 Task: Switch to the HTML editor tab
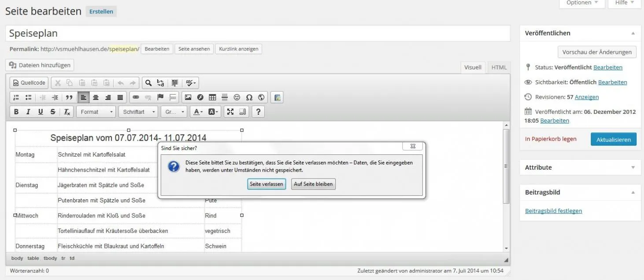pyautogui.click(x=499, y=67)
